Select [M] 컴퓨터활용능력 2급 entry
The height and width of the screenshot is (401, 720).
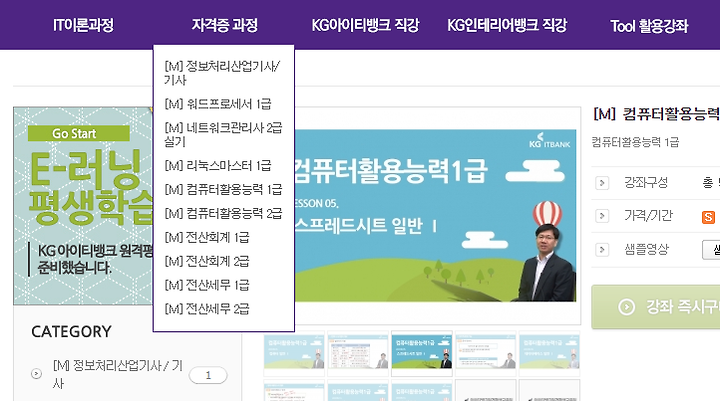223,213
